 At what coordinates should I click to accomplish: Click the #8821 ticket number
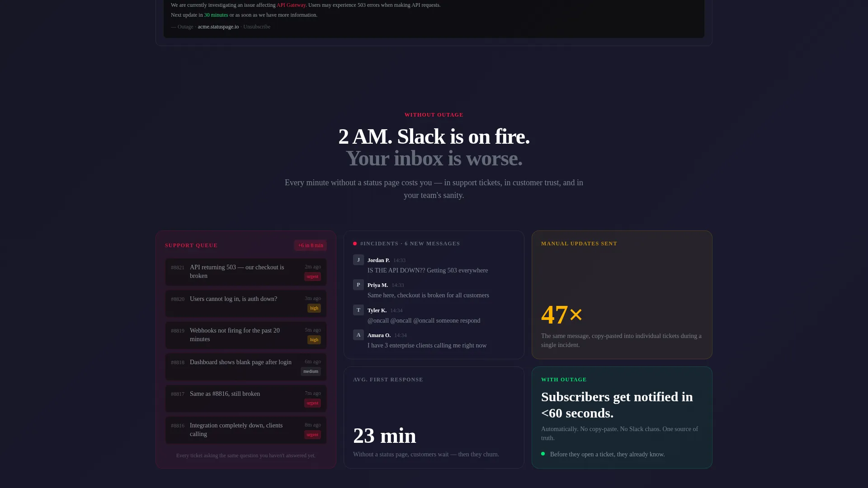(178, 267)
